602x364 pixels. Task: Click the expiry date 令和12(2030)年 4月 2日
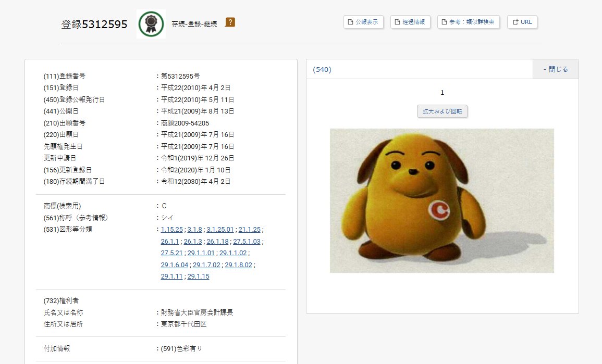click(195, 181)
